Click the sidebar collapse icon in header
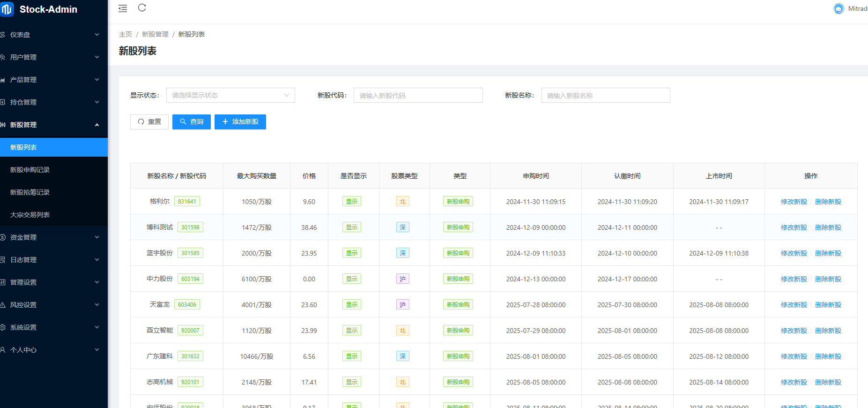This screenshot has width=868, height=408. [123, 8]
